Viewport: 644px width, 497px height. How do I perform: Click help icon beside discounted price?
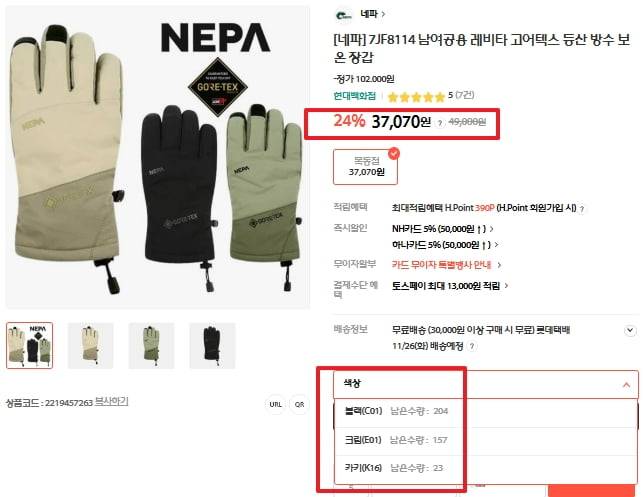(440, 123)
